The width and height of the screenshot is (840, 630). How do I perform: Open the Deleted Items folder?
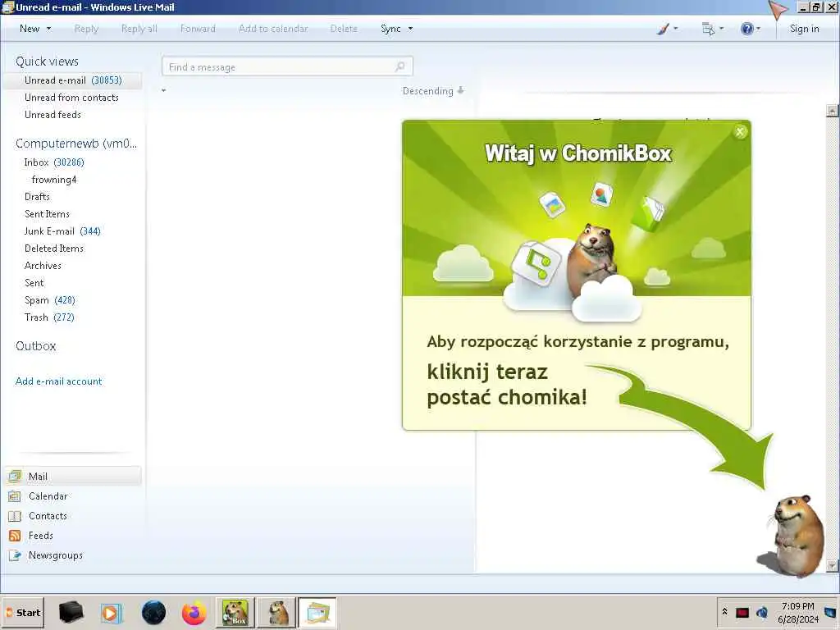[x=54, y=248]
